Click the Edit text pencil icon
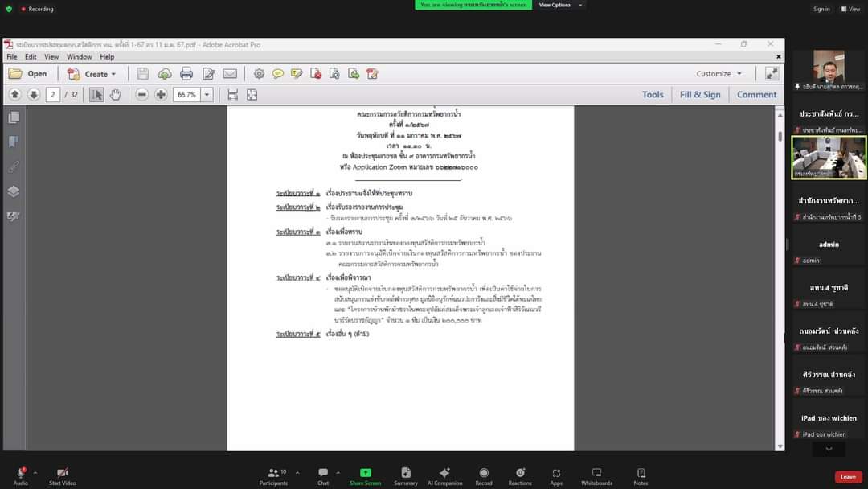 (209, 74)
